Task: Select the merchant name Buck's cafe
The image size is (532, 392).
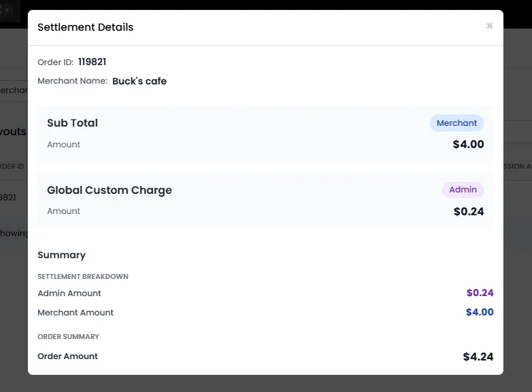Action: pyautogui.click(x=139, y=81)
